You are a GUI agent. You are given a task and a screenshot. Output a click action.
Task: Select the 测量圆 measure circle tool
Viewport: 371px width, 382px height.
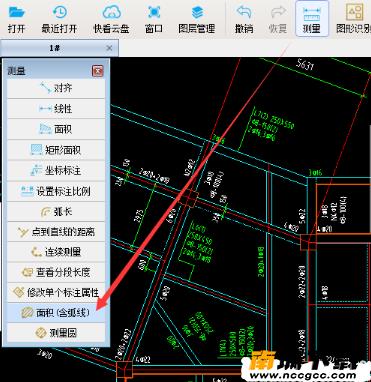(56, 333)
